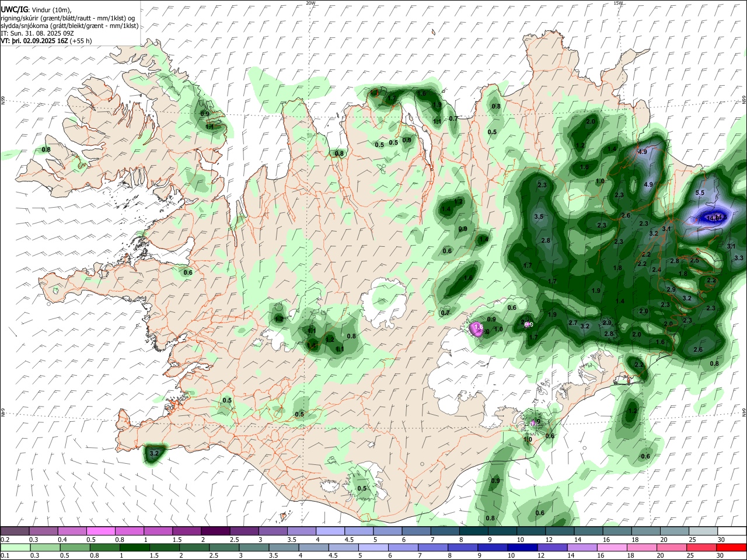747x560 pixels.
Task: Click the 2.4 precipitation value on the map
Action: (x=657, y=269)
